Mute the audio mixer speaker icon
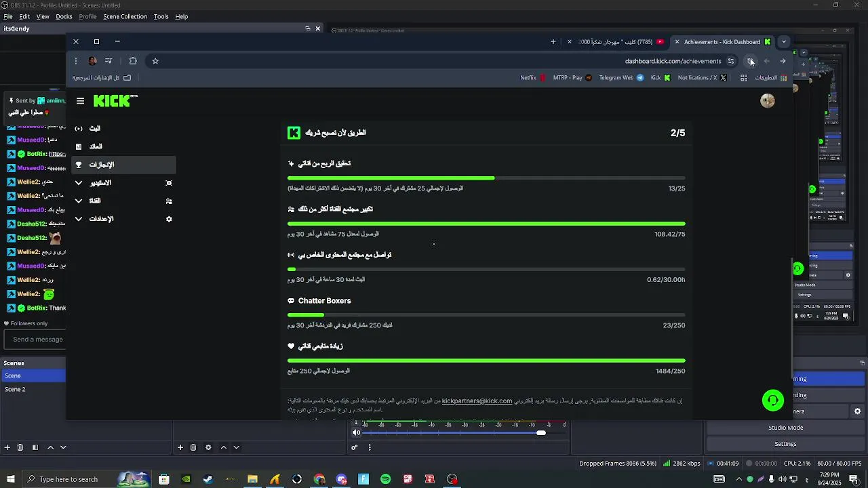The image size is (868, 488). pyautogui.click(x=356, y=432)
